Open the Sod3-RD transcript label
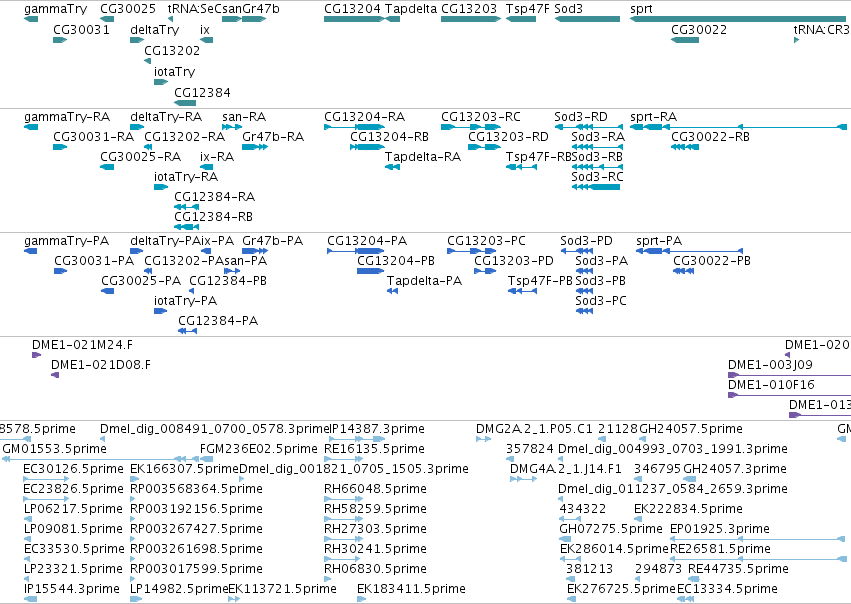 581,117
